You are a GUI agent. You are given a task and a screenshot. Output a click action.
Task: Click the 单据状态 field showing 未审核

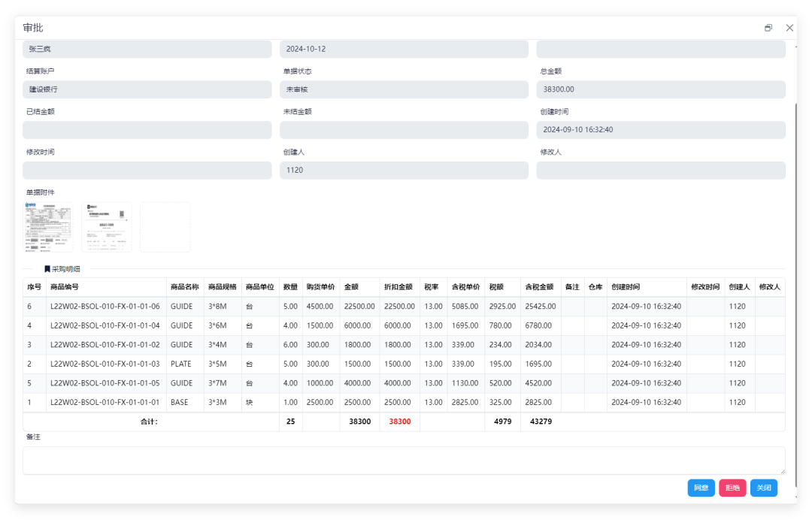[x=404, y=89]
